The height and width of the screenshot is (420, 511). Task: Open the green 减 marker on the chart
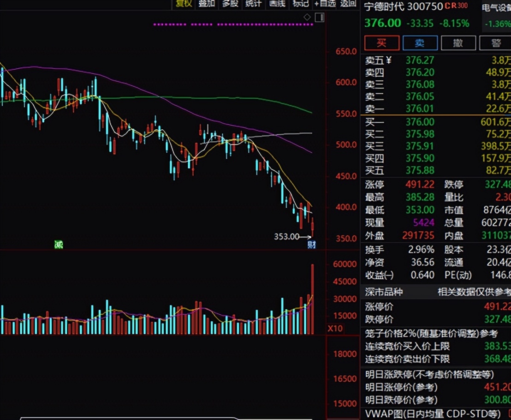coord(59,245)
